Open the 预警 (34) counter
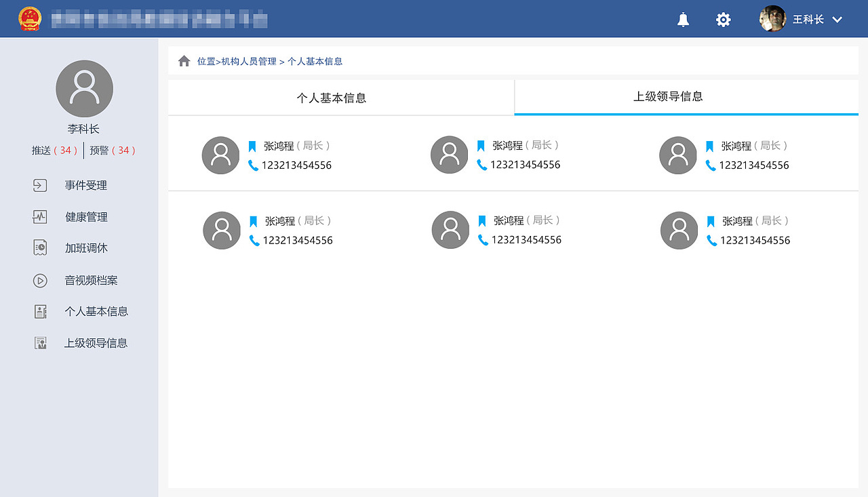Image resolution: width=868 pixels, height=497 pixels. [x=113, y=151]
